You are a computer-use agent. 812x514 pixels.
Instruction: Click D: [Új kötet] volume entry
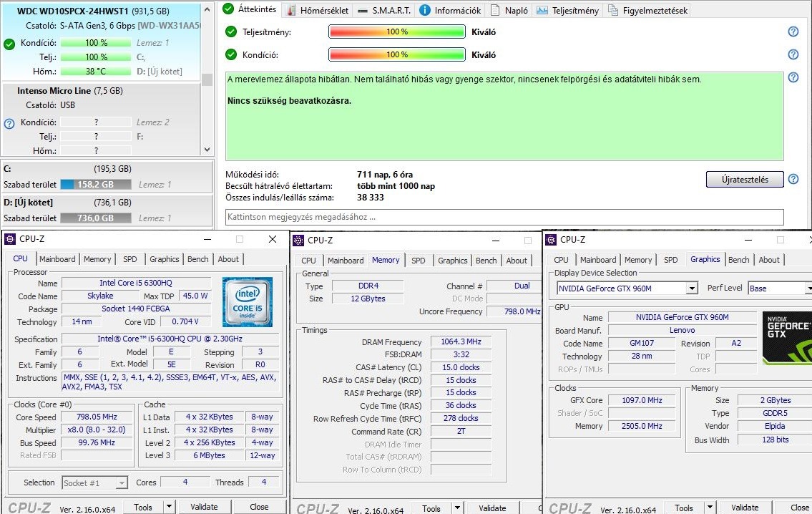click(x=107, y=210)
